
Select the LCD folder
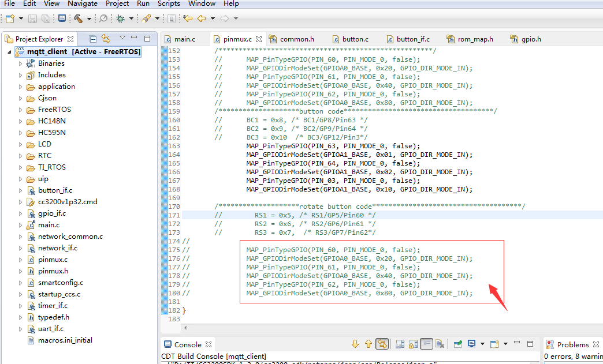[44, 144]
